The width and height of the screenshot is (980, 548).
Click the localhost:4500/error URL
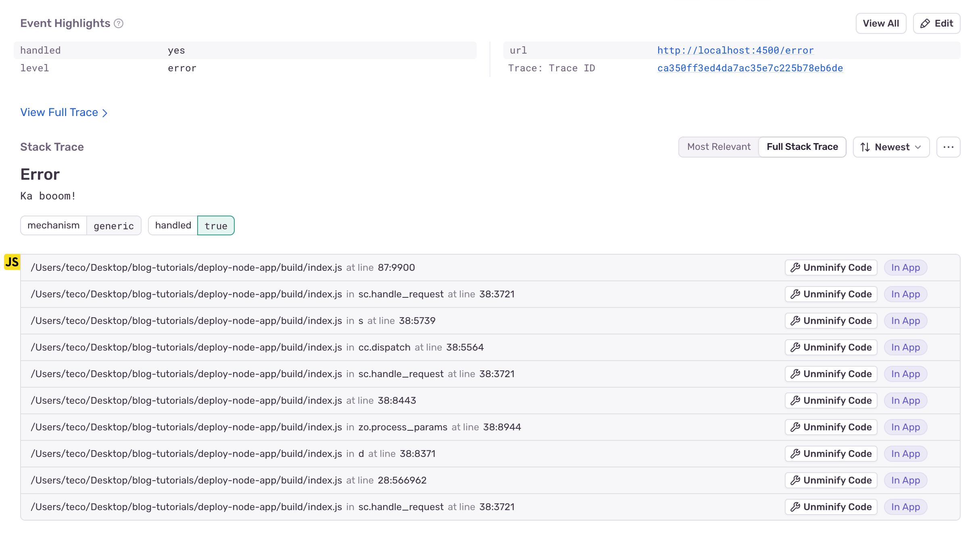735,50
